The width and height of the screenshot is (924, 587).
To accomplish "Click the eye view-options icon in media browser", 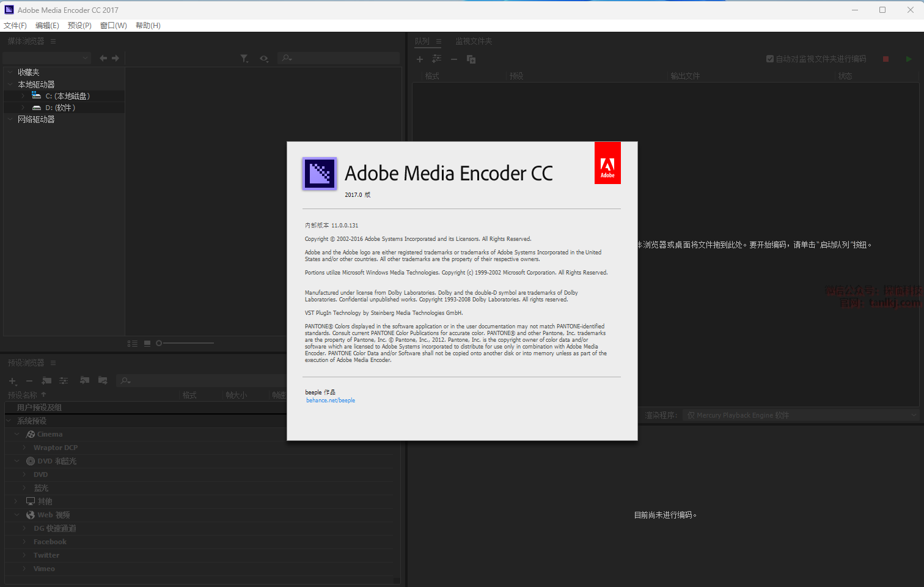I will [x=264, y=59].
